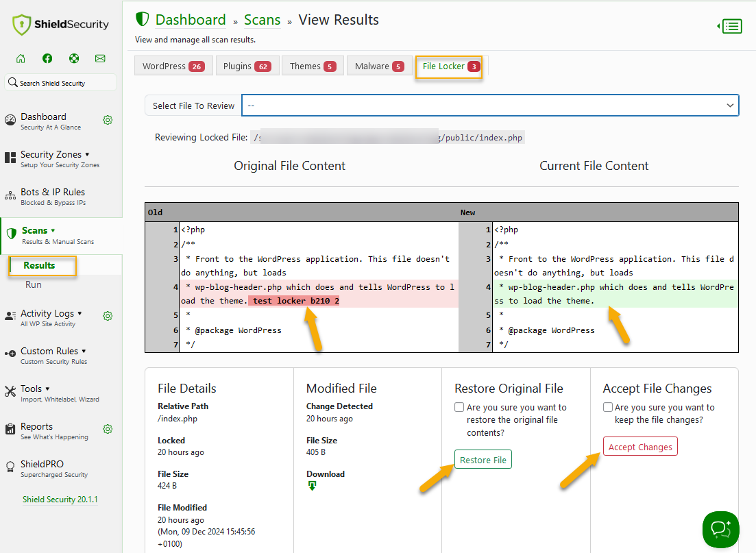This screenshot has width=756, height=553.
Task: Open the green chat support bubble
Action: (x=721, y=530)
